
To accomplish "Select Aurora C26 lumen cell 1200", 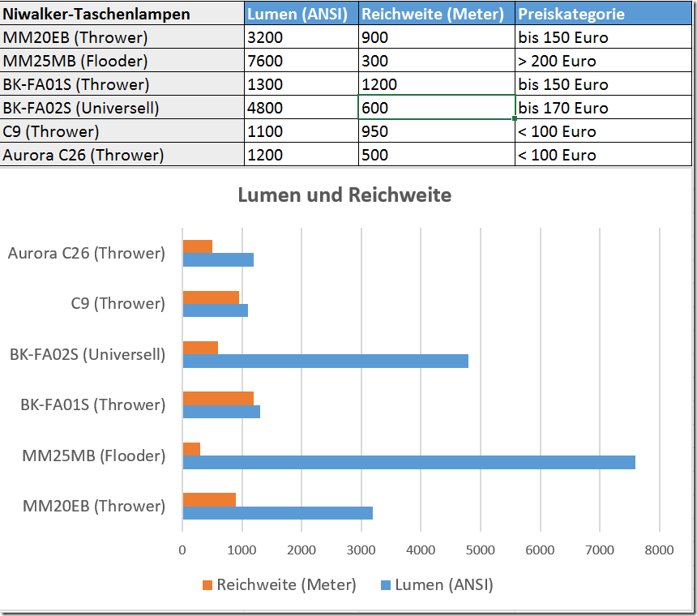I will [x=301, y=155].
